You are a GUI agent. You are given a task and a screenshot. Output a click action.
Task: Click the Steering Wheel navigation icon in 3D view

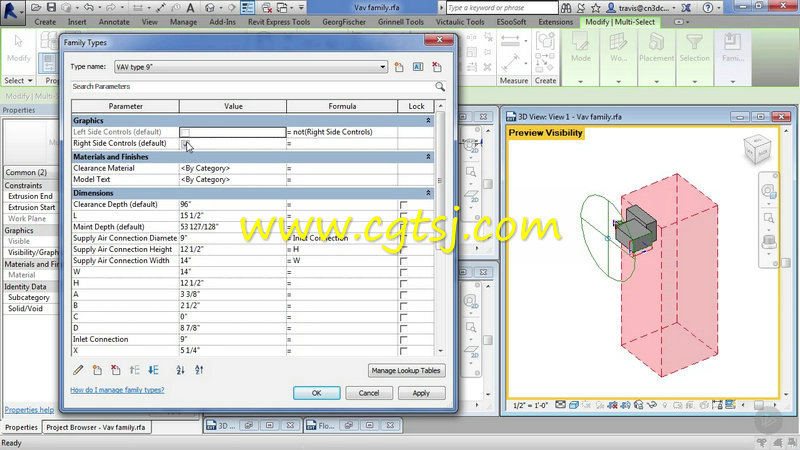click(x=768, y=192)
